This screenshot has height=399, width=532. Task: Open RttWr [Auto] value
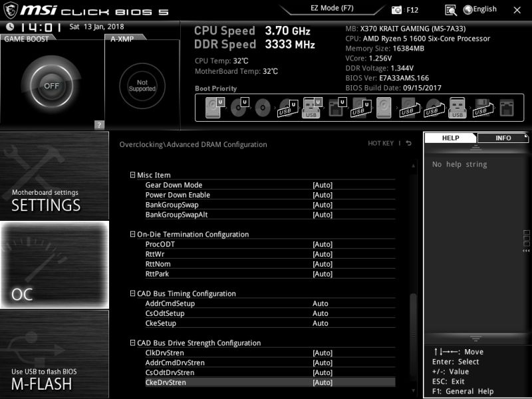pyautogui.click(x=323, y=254)
